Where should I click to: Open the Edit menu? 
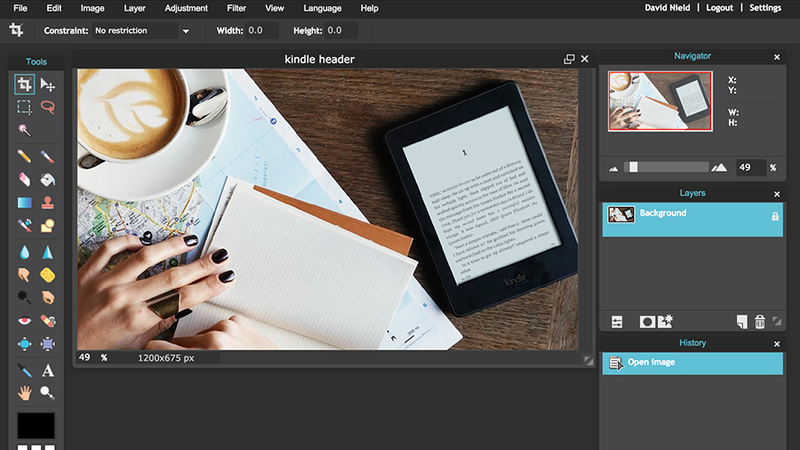point(54,8)
